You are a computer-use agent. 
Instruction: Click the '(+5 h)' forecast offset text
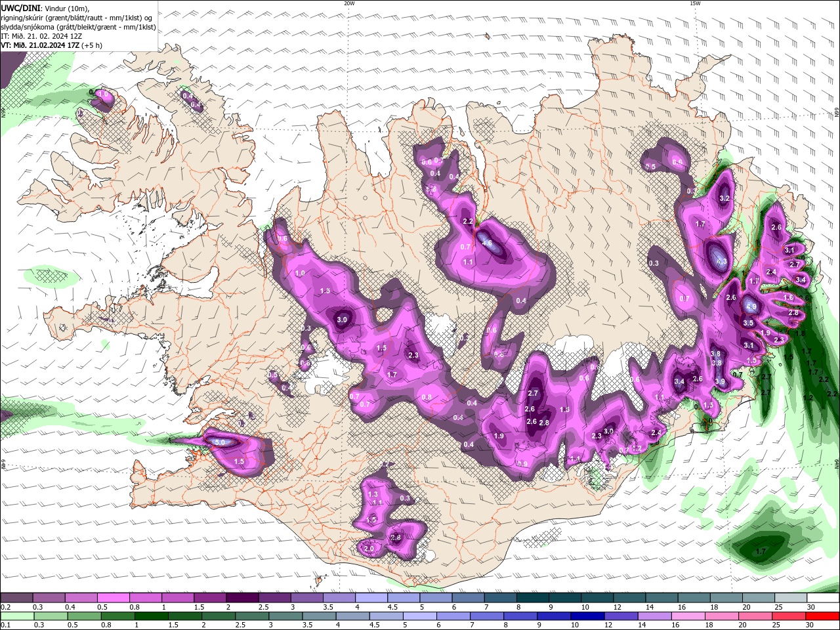pos(92,45)
